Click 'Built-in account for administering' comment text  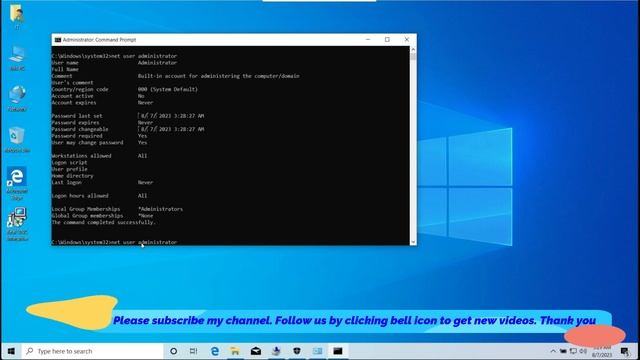click(x=218, y=76)
